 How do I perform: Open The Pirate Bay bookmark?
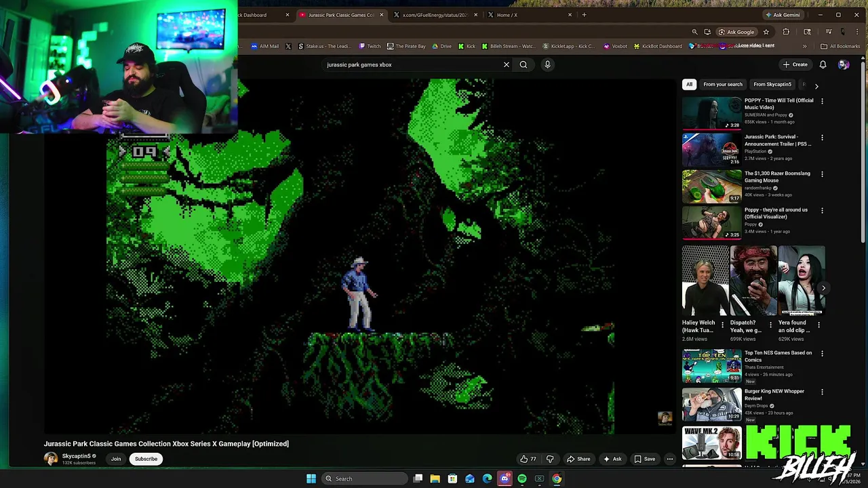click(x=406, y=46)
